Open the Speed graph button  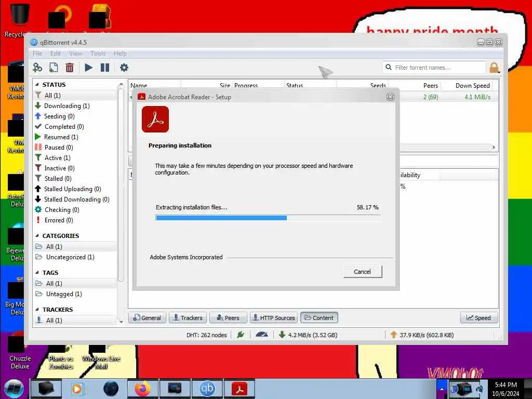point(478,318)
